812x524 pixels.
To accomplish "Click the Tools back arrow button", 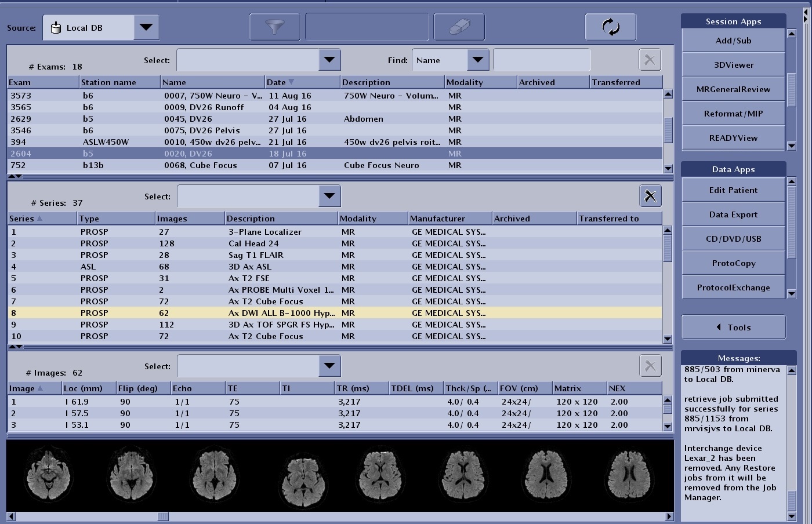I will pos(733,327).
